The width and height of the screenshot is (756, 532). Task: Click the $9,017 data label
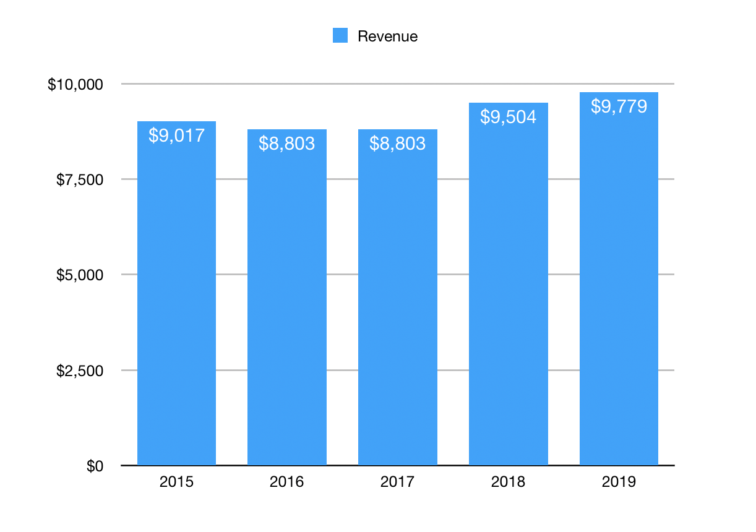pos(176,135)
